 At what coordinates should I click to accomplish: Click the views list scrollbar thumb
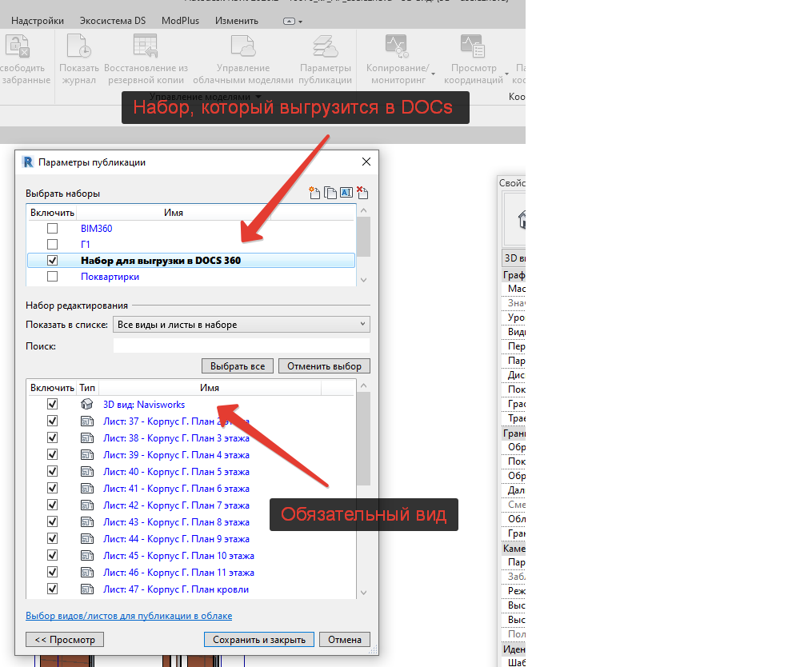363,438
